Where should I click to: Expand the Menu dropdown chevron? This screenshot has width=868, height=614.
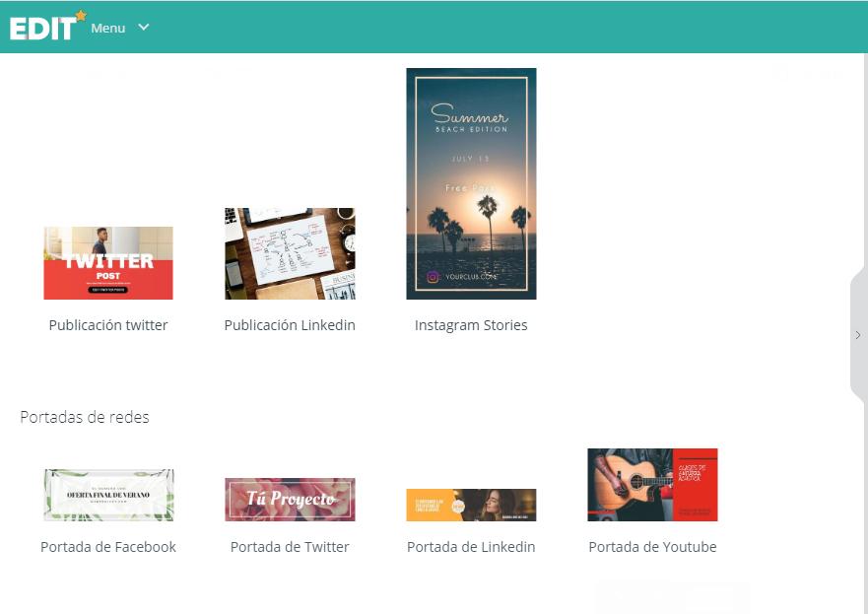point(144,27)
